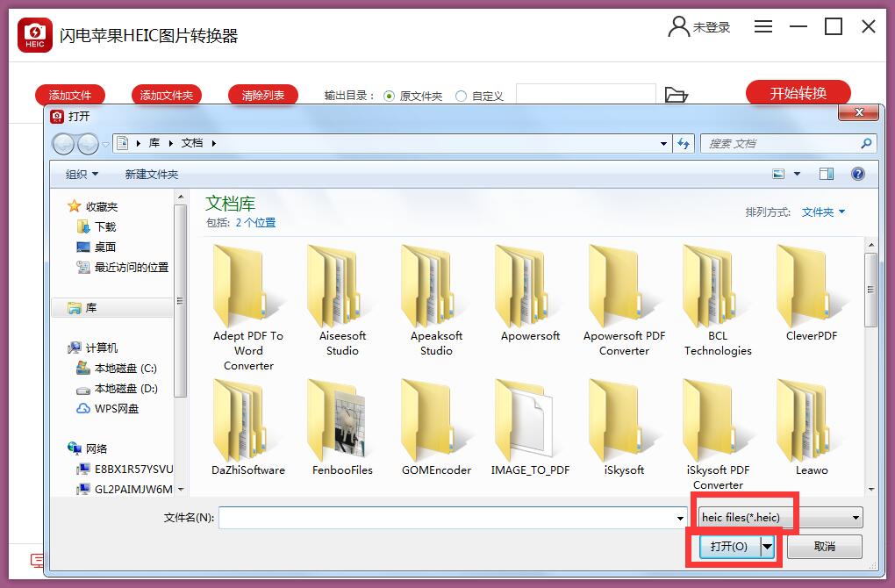Click the HEIC converter app logo
The image size is (895, 588).
coord(33,33)
